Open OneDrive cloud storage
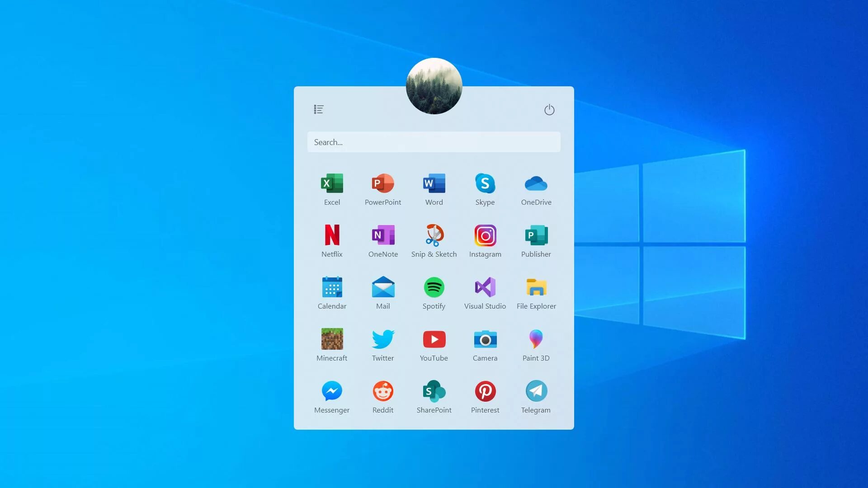 [536, 183]
